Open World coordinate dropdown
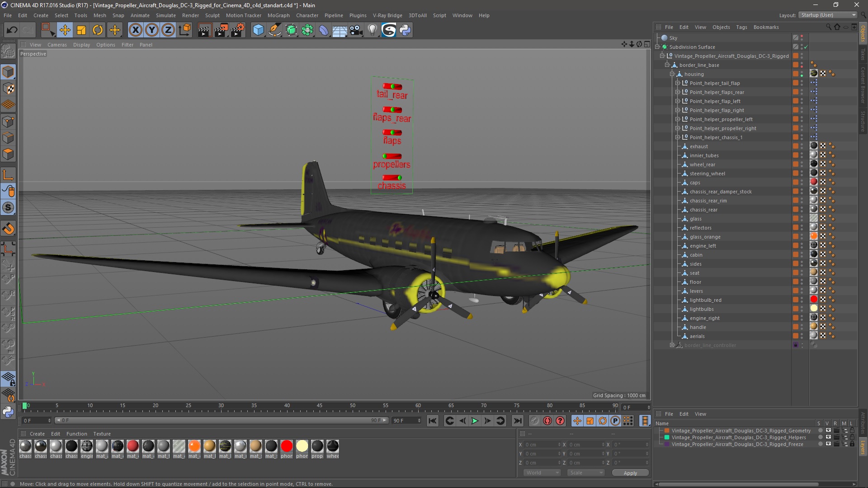The image size is (868, 488). [542, 473]
